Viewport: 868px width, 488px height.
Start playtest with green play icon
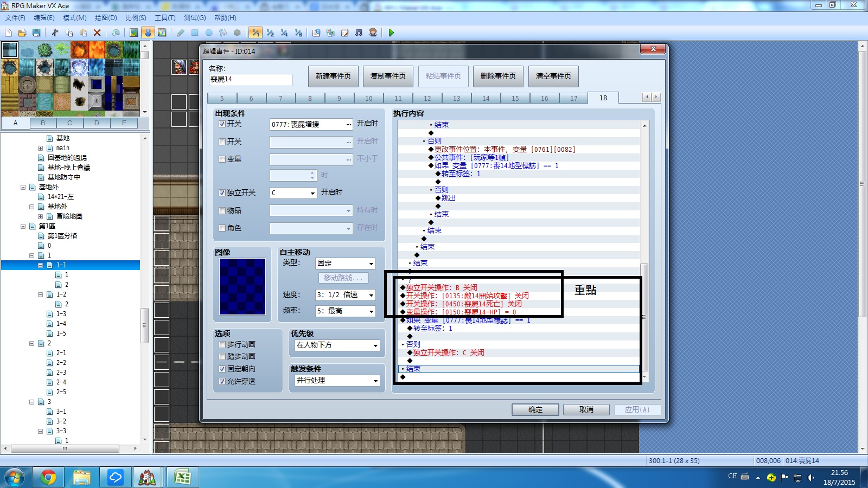click(x=391, y=33)
